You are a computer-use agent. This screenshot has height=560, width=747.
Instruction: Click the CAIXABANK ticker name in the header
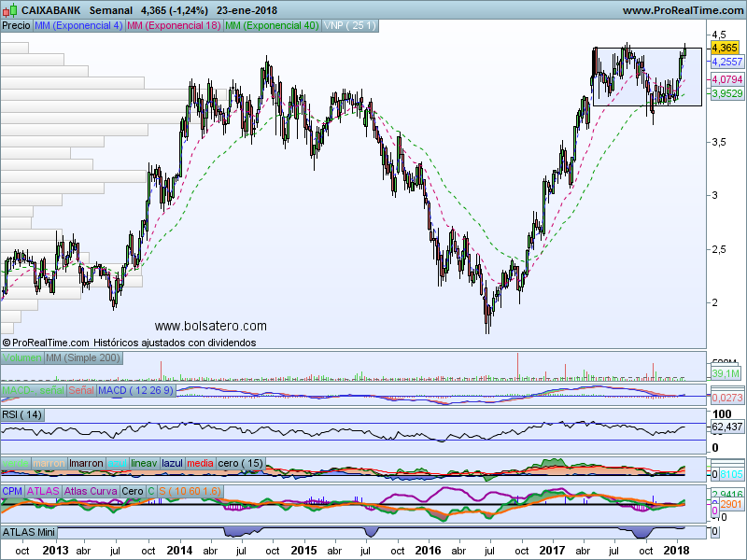click(50, 10)
